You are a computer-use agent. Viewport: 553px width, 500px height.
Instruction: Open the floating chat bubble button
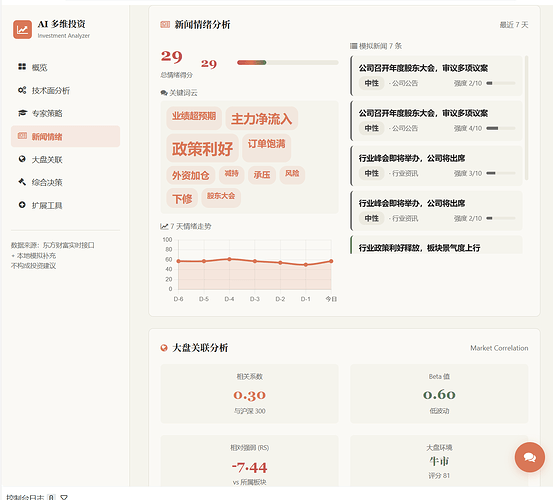point(529,457)
